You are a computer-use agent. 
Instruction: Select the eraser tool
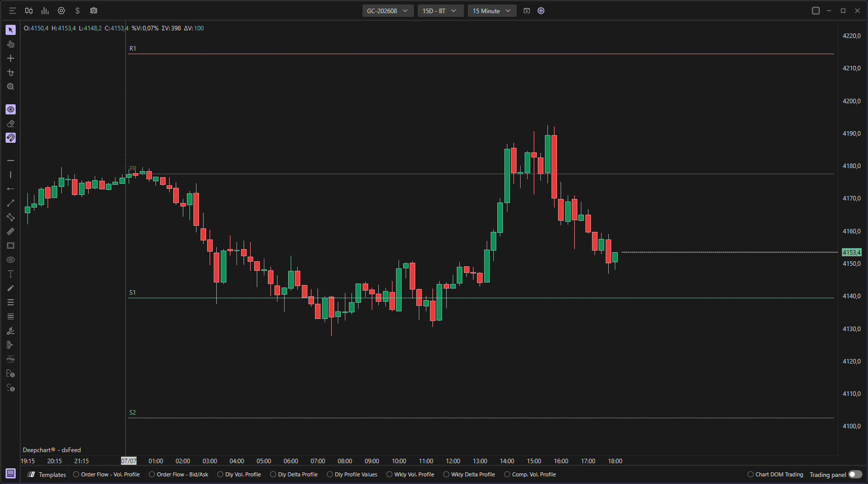click(x=11, y=124)
